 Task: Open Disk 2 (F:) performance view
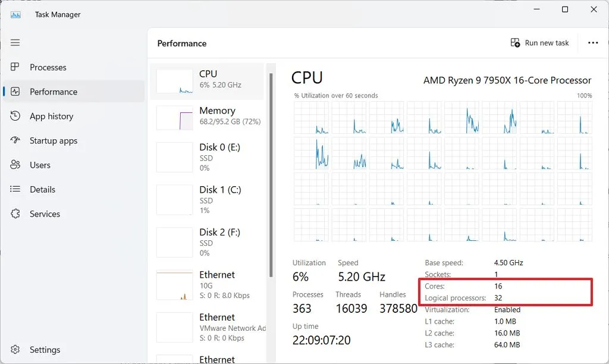coord(208,242)
